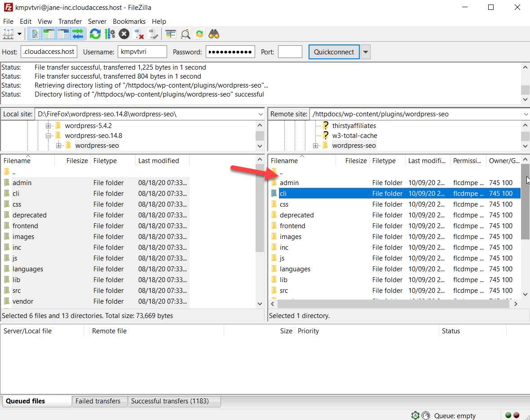Expand wordpress-5.4.2 in local tree
The image size is (530, 420).
click(x=49, y=126)
